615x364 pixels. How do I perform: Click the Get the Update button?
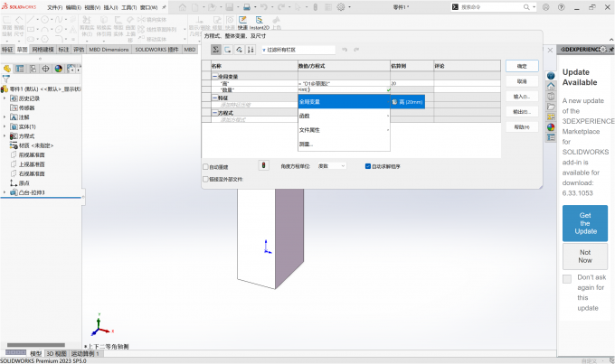585,223
